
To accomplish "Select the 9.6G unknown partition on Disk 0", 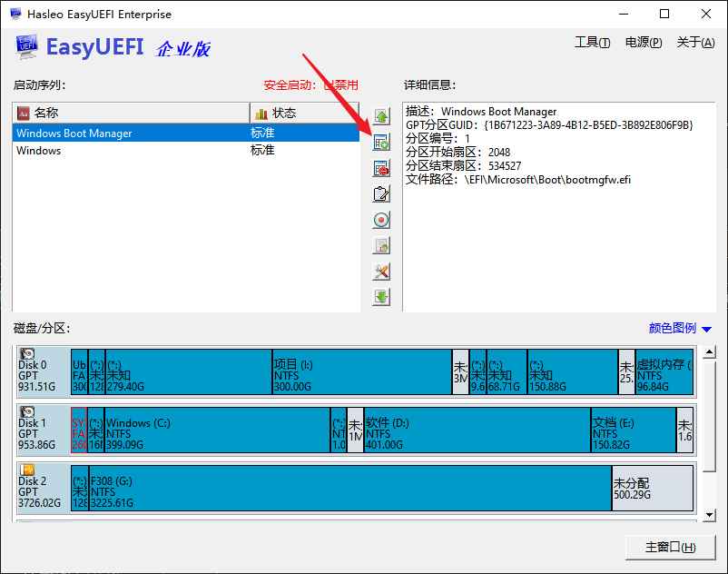I will pos(477,372).
